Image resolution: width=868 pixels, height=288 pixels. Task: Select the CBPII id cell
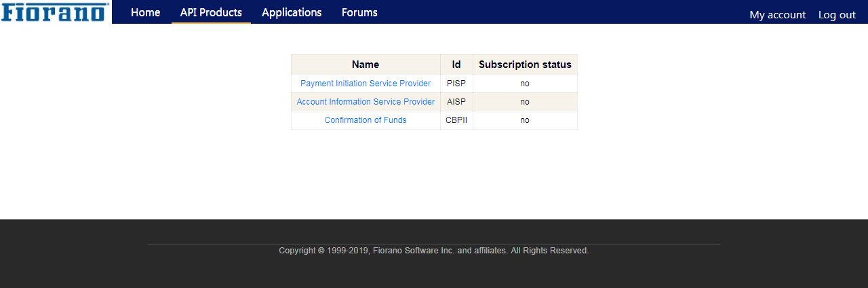point(456,120)
